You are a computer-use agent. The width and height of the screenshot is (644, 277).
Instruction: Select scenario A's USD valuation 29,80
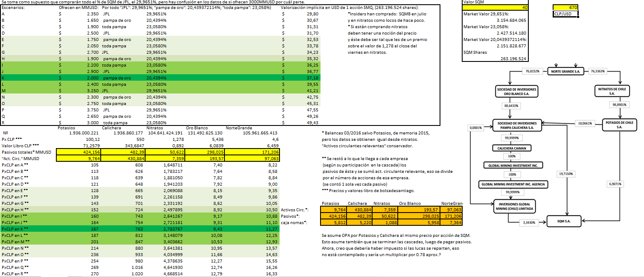point(312,14)
